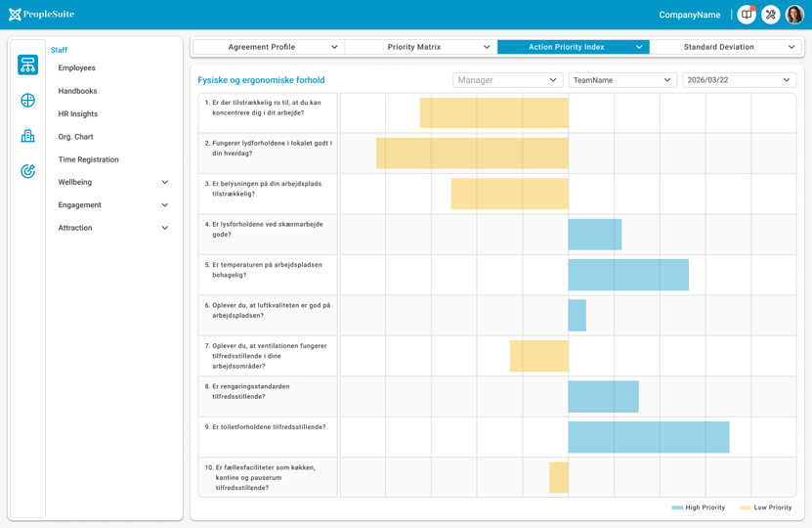812x528 pixels.
Task: Select question 1 about ro til koncentration
Action: 268,112
